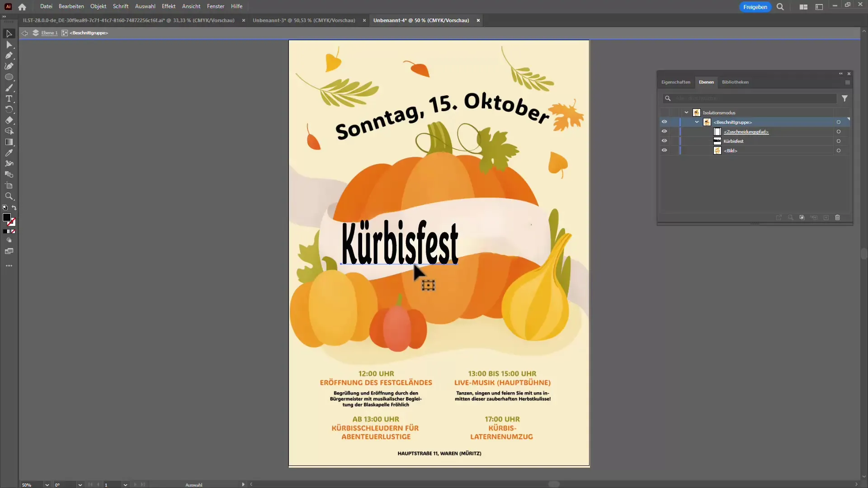
Task: Hide the Bild layer
Action: coord(664,150)
